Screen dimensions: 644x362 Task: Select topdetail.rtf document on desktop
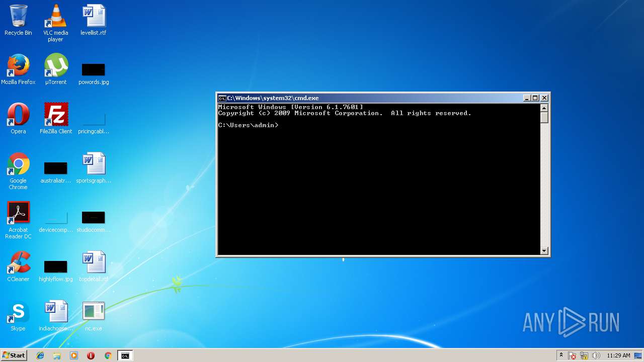pos(94,266)
